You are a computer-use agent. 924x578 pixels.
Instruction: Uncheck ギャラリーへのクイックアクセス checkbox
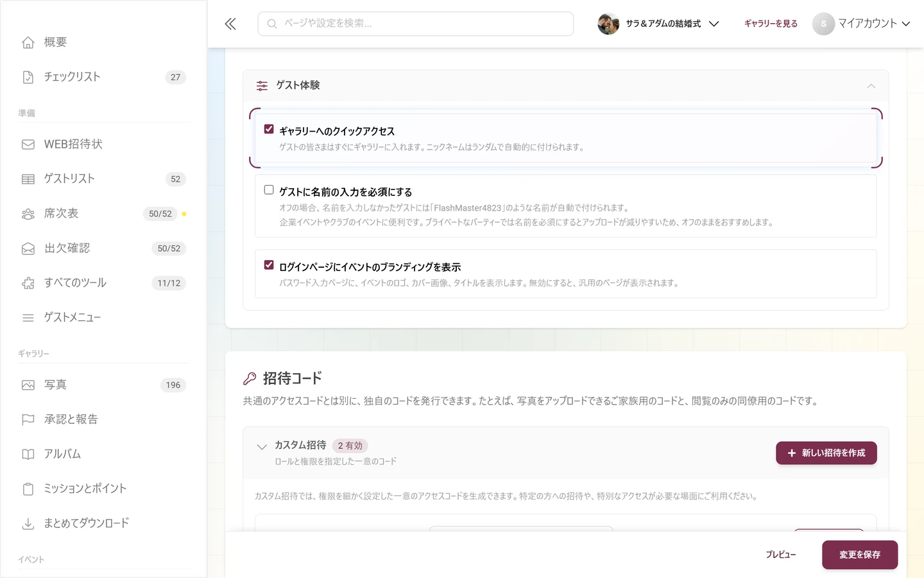click(269, 129)
